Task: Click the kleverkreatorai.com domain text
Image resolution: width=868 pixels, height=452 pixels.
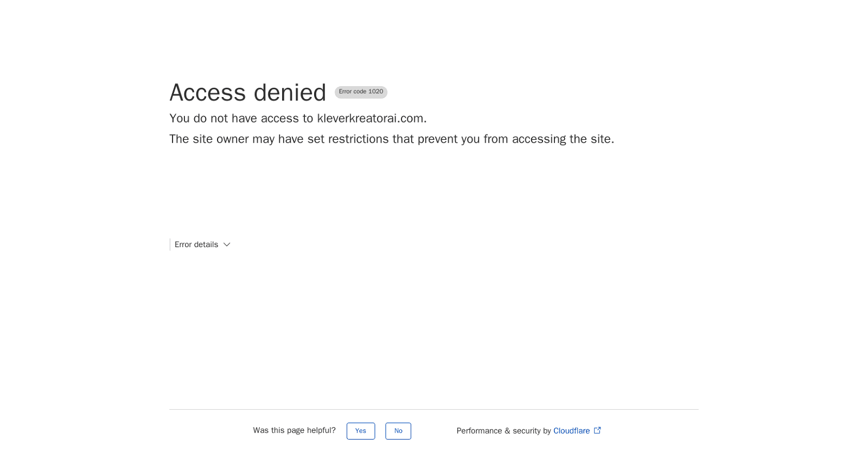Action: (371, 118)
